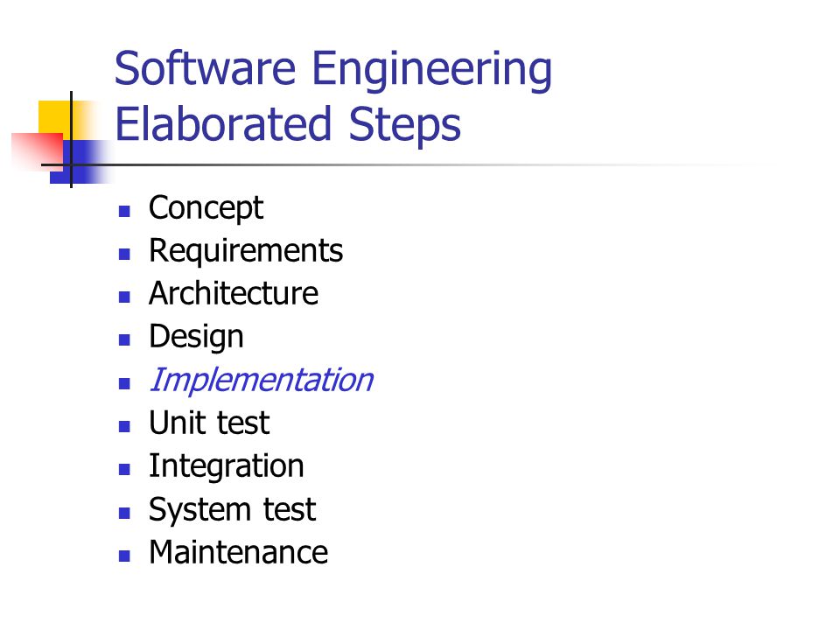Image resolution: width=840 pixels, height=630 pixels.
Task: Click the horizontal divider line under the title
Action: 402,165
